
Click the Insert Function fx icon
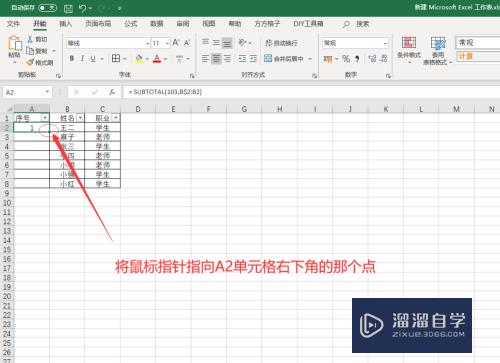click(x=112, y=92)
